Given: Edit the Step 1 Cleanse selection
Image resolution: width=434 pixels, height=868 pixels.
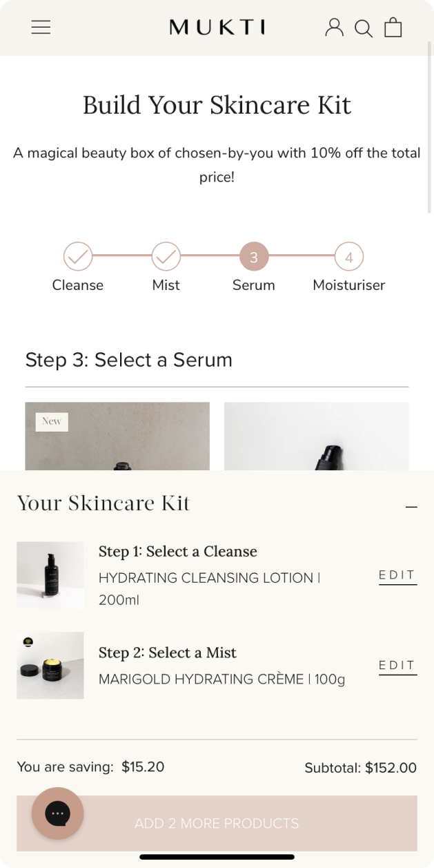Looking at the screenshot, I should (397, 576).
